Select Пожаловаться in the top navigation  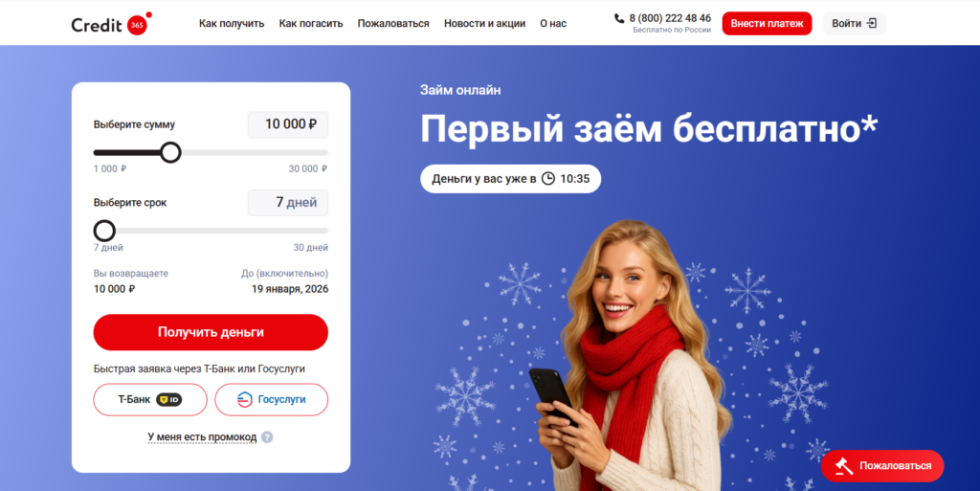tap(393, 24)
